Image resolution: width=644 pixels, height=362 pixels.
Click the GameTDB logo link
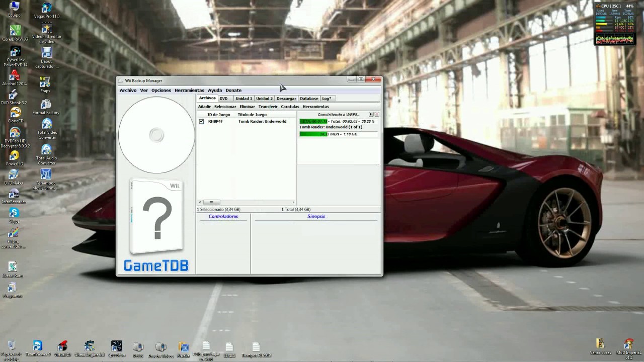pos(156,265)
